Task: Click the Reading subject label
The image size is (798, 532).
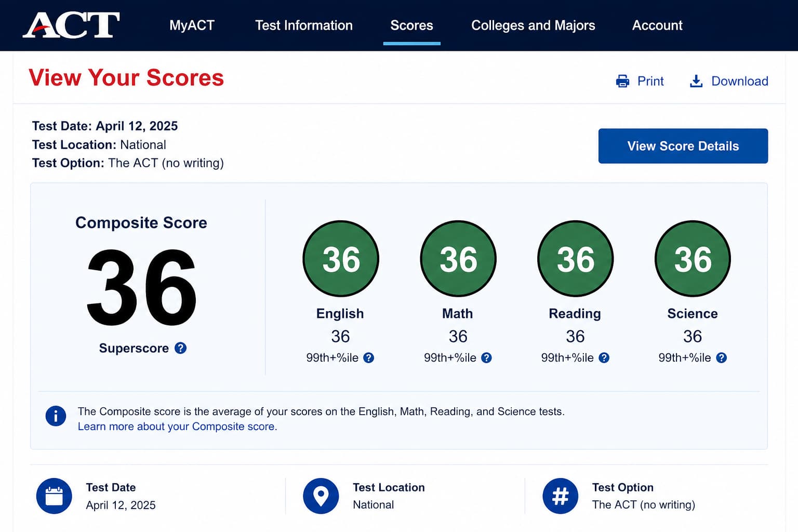Action: (575, 314)
